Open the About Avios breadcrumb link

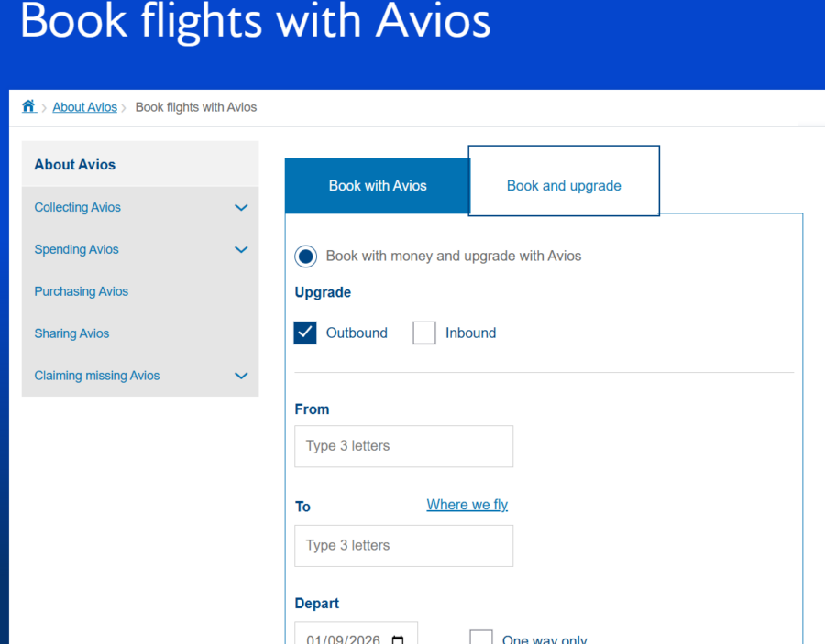point(84,106)
